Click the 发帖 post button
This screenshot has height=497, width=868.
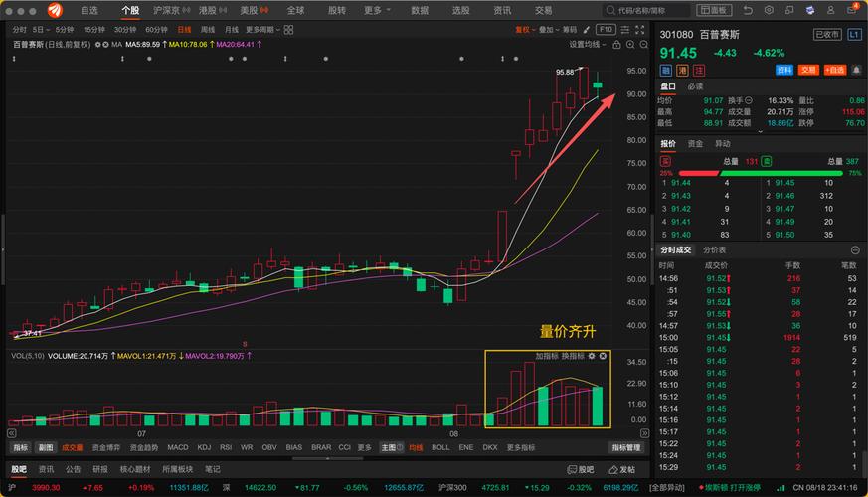click(621, 470)
